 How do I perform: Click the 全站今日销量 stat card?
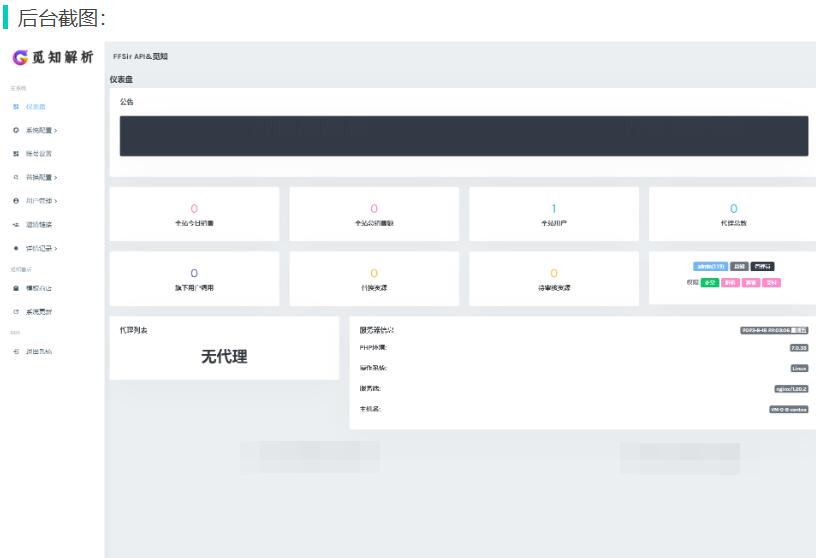(194, 214)
